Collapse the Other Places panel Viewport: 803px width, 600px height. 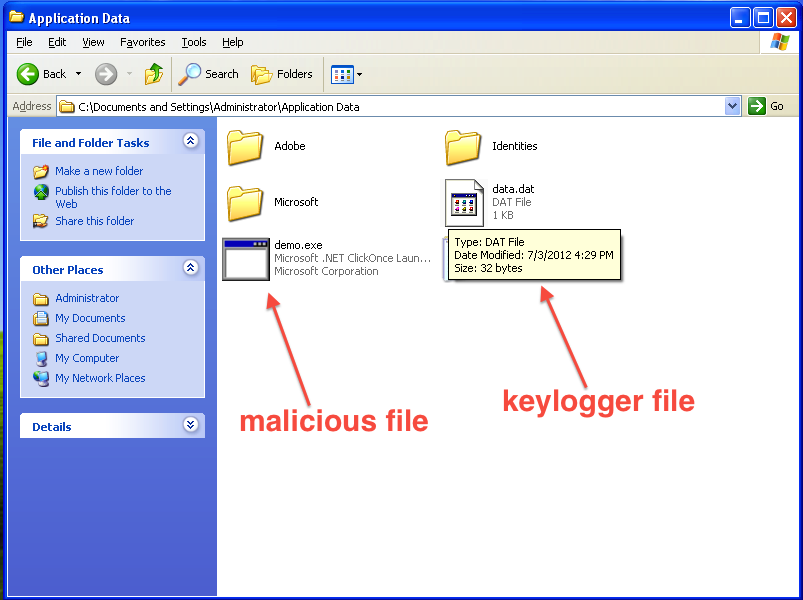coord(191,269)
